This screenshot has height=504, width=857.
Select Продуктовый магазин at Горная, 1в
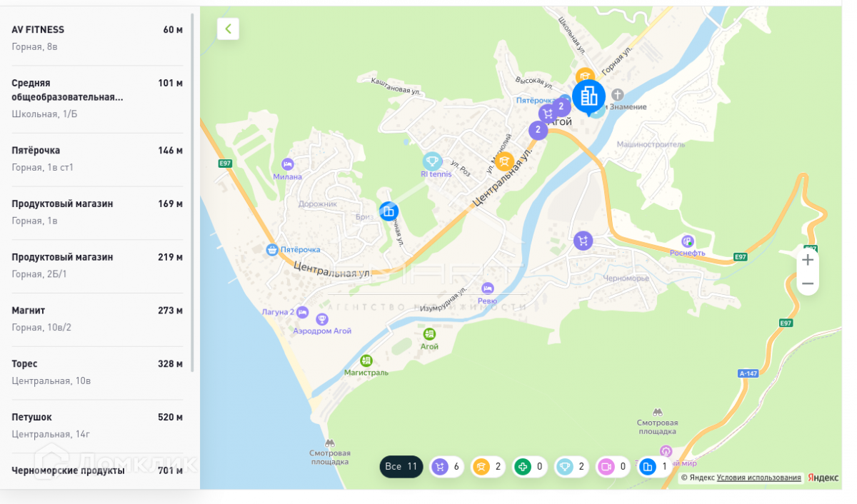click(97, 213)
